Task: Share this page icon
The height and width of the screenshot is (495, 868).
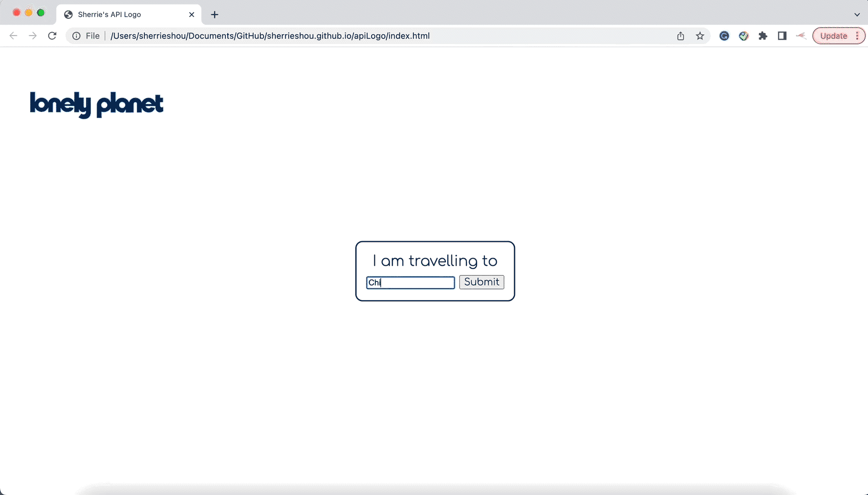Action: [x=681, y=36]
